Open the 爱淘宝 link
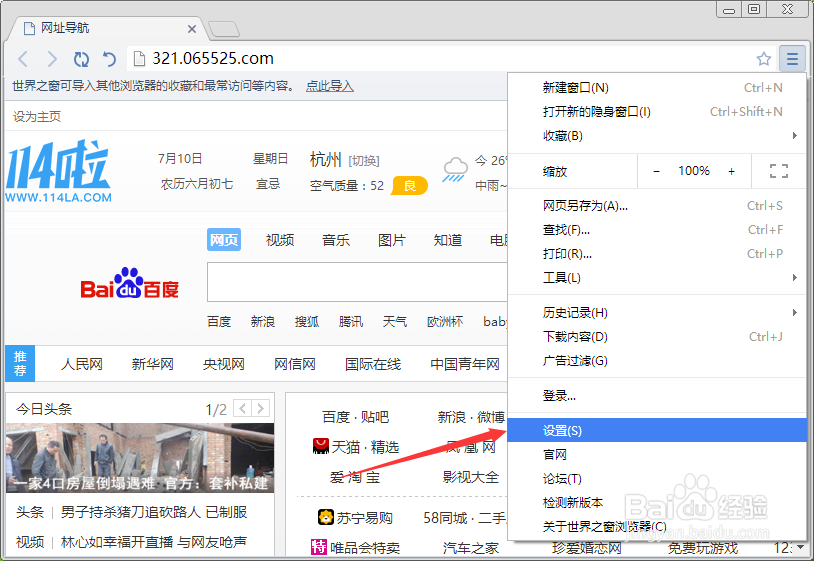The image size is (814, 561). pos(355,477)
